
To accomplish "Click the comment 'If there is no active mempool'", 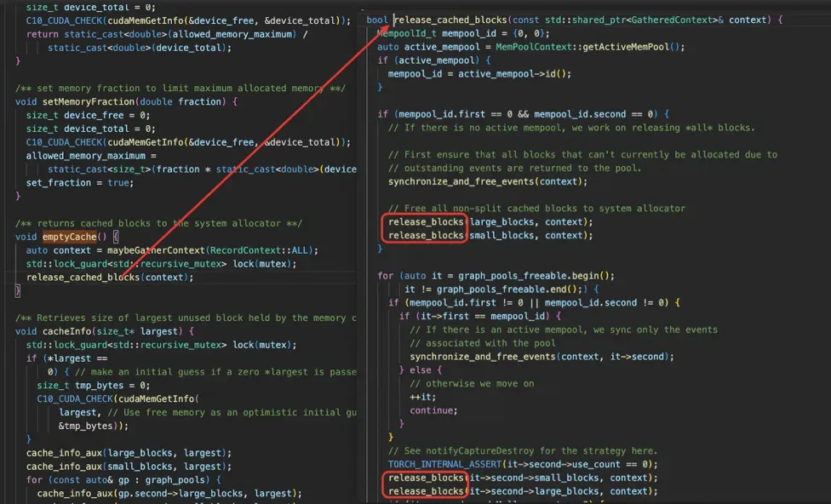I will pos(571,128).
